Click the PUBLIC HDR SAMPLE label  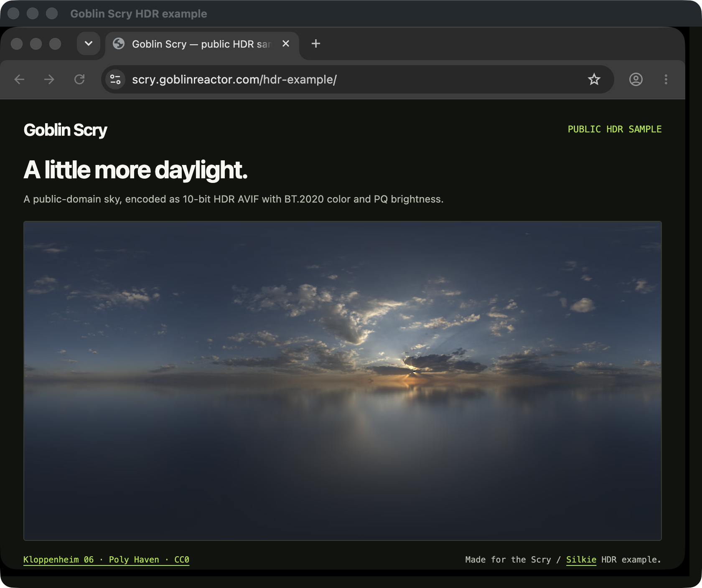pyautogui.click(x=615, y=129)
